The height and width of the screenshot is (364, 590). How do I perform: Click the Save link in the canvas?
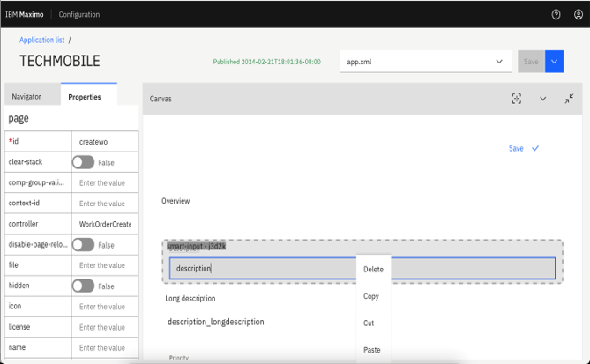point(516,148)
